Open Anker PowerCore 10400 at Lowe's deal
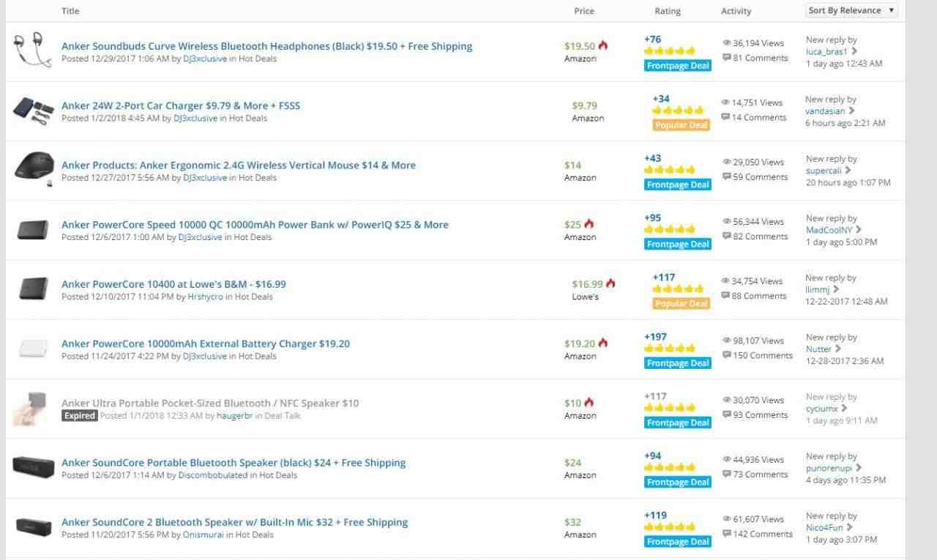 point(173,284)
